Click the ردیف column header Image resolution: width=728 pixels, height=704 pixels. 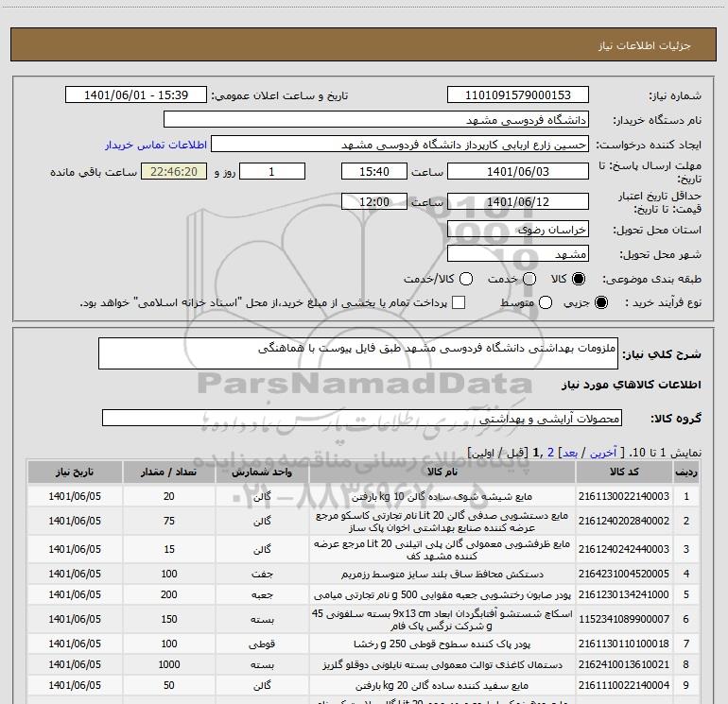[x=686, y=472]
